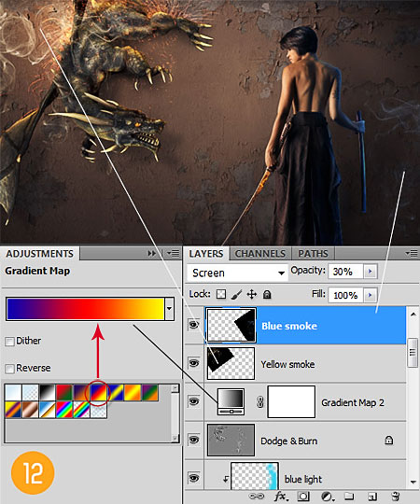Screen dimensions: 420x504
Task: Select the Yellow smoke layer name
Action: tap(287, 364)
